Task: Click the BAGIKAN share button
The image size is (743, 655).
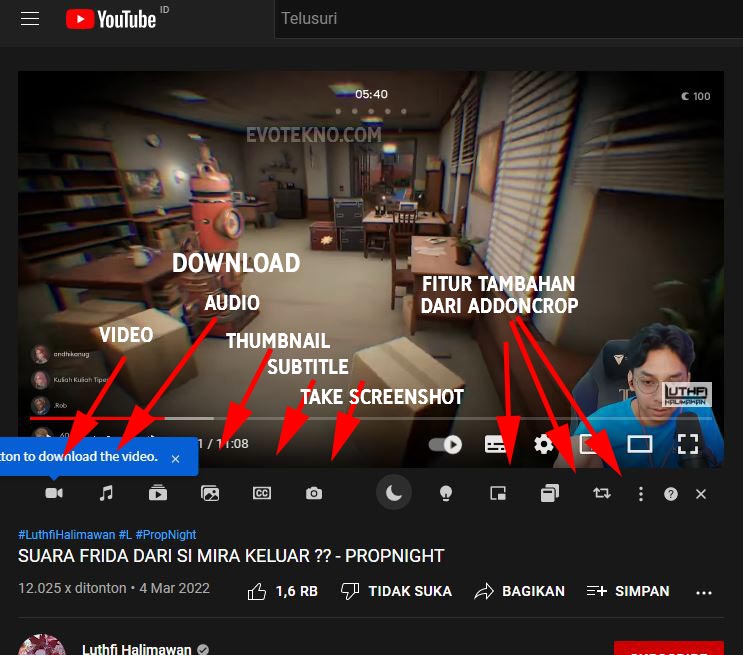Action: [x=520, y=591]
